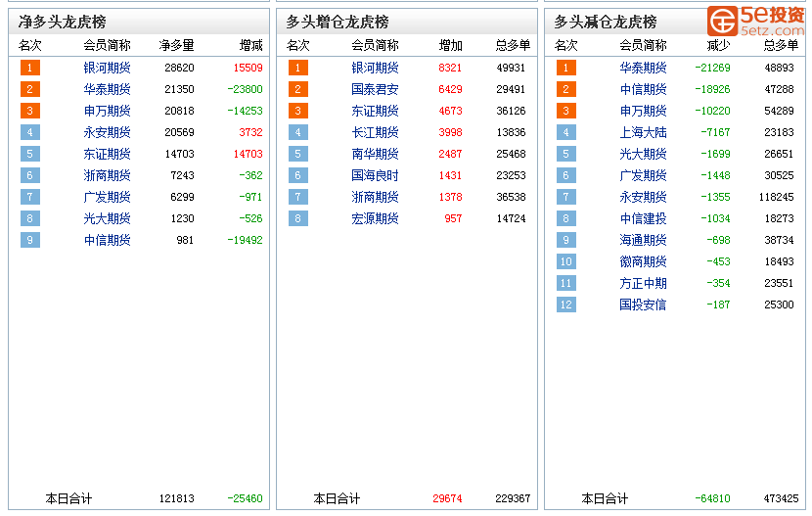Click total -64810 in 多头减仓龙虎榜
Screen dimensions: 812x516
712,499
